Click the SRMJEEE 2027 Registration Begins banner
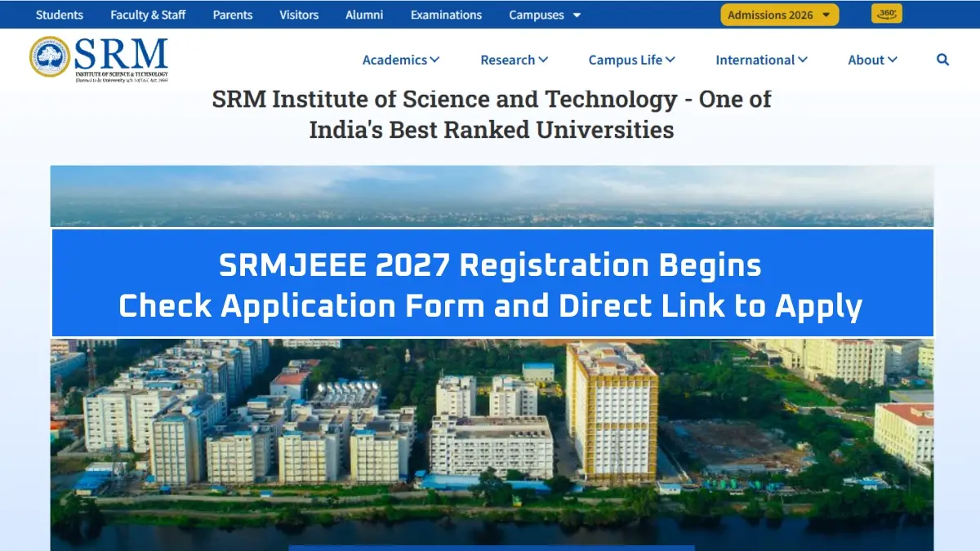This screenshot has width=980, height=551. (492, 283)
